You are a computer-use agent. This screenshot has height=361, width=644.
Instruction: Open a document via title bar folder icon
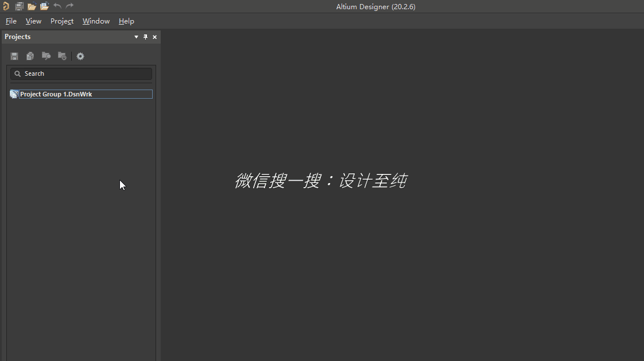point(32,6)
